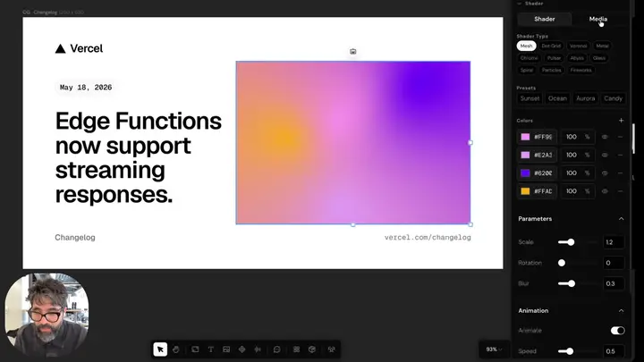This screenshot has width=644, height=362.
Task: Toggle visibility of the #E2A3 color
Action: coord(605,155)
